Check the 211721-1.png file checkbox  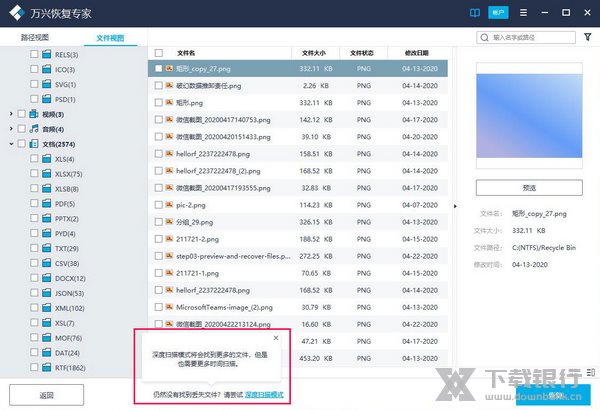pyautogui.click(x=158, y=273)
